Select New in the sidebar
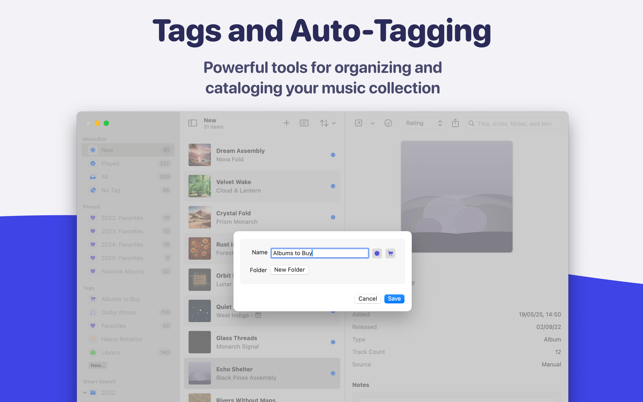Screen dimensions: 643x402 point(128,150)
